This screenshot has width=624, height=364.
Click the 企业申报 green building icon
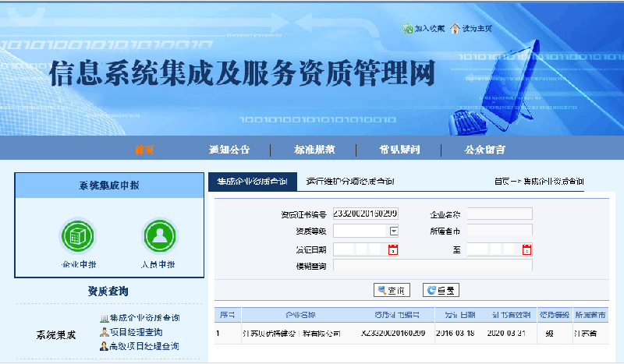click(77, 236)
